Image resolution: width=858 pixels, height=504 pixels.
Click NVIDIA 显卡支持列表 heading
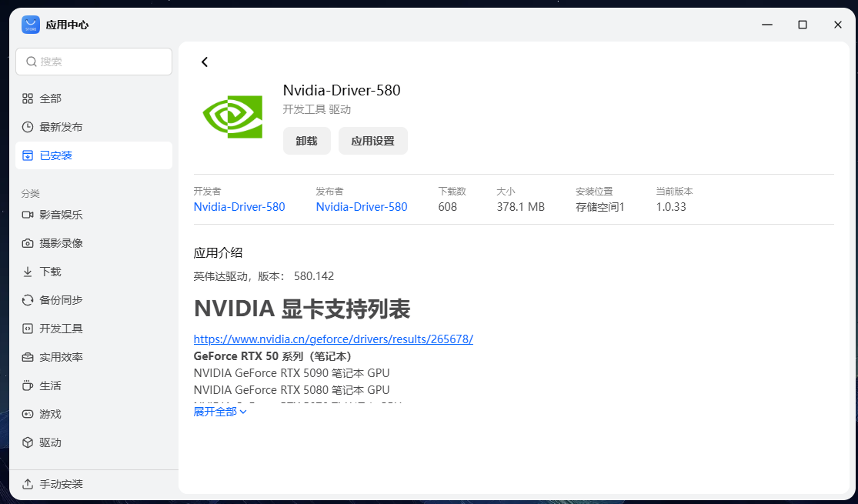pyautogui.click(x=302, y=309)
